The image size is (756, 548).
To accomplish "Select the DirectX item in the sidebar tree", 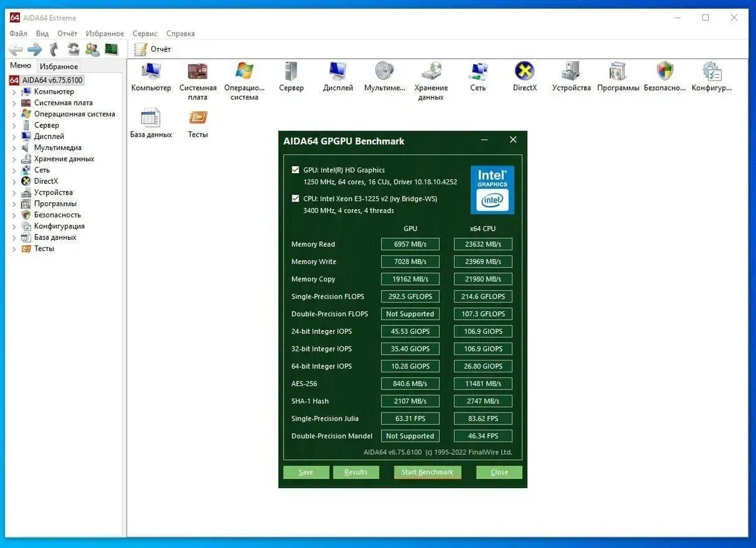I will [46, 181].
